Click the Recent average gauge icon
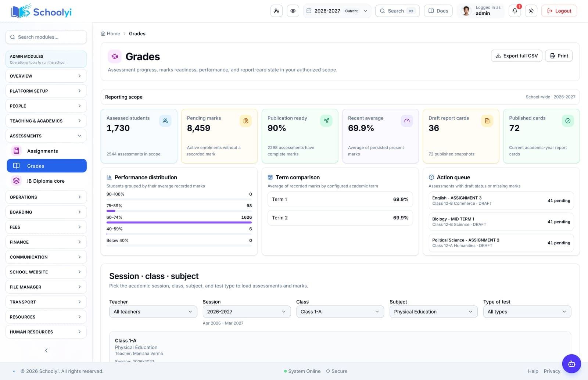 tap(407, 121)
